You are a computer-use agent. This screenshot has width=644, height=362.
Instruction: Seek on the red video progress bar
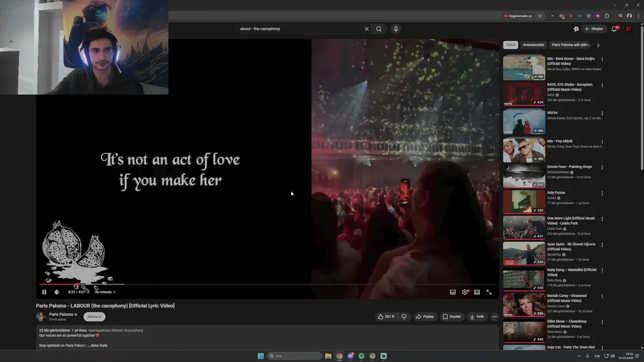pos(268,285)
